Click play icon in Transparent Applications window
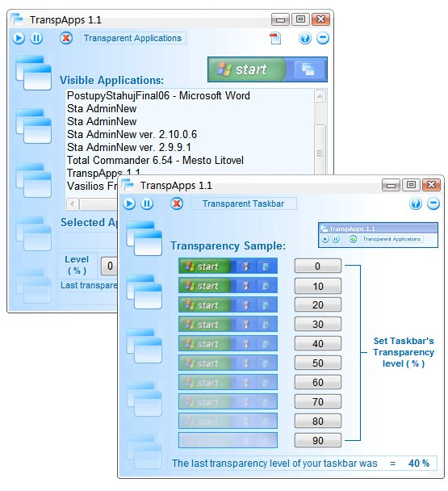 pos(19,38)
